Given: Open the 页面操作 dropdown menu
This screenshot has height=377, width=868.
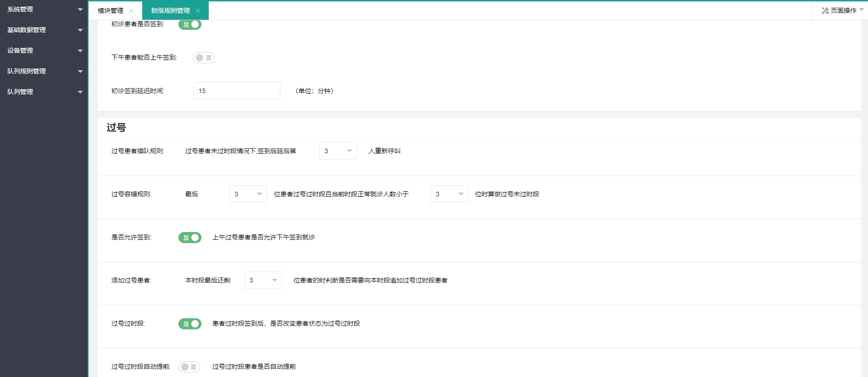Looking at the screenshot, I should (843, 11).
